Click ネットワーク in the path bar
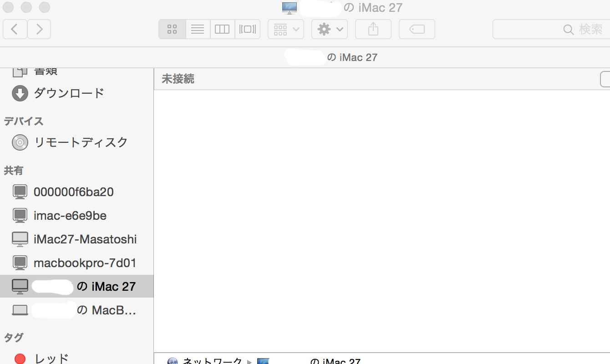610x364 pixels. coord(212,361)
